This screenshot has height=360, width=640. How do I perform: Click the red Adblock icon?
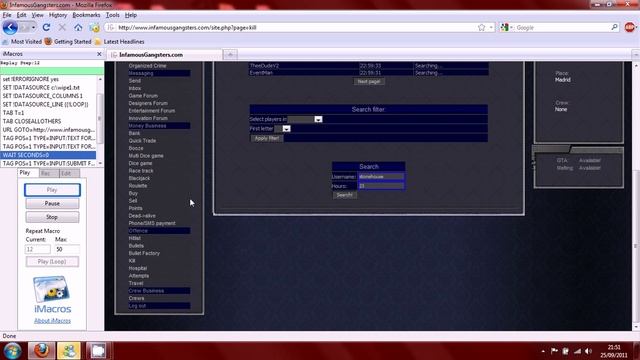coord(630,27)
